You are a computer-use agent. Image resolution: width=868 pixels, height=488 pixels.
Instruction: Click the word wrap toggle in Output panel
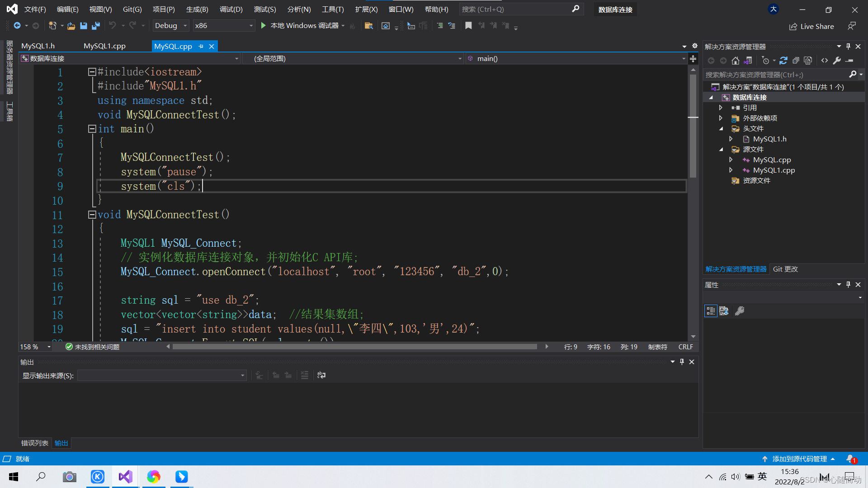pos(321,375)
